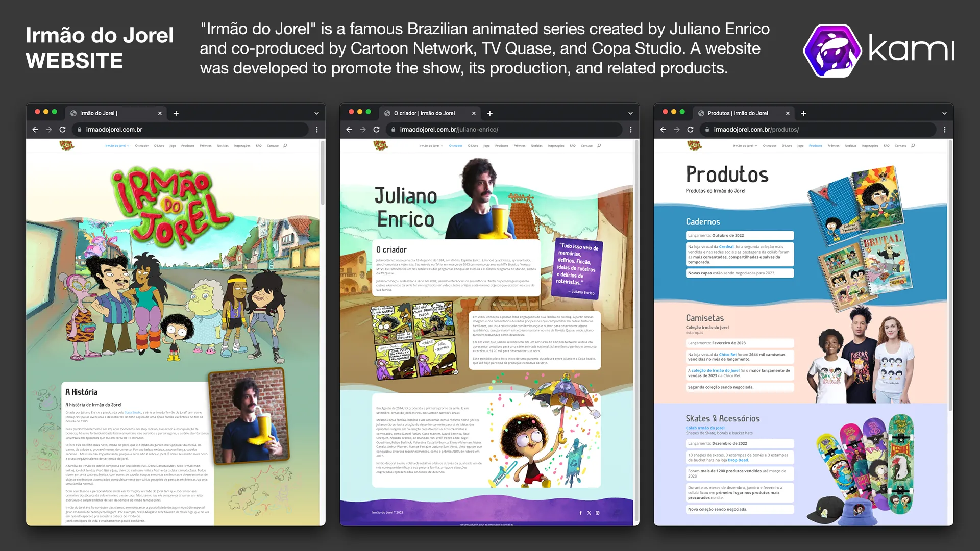980x551 pixels.
Task: Click the padlock icon beside irmaodojorel.com.br
Action: pos(79,129)
